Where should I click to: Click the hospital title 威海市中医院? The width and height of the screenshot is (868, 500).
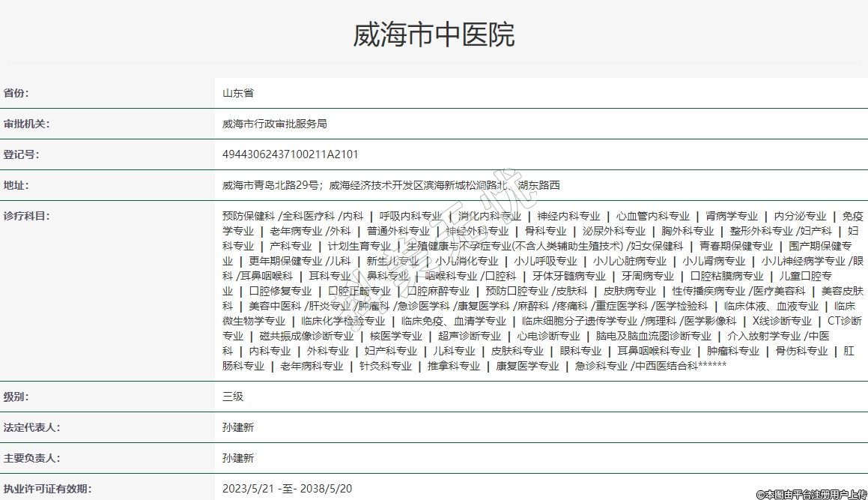[434, 35]
